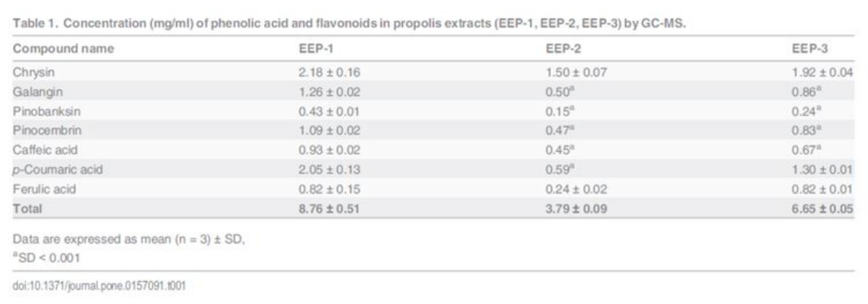Image resolution: width=868 pixels, height=304 pixels.
Task: Click the p-Coumaric acid row label
Action: pos(58,170)
